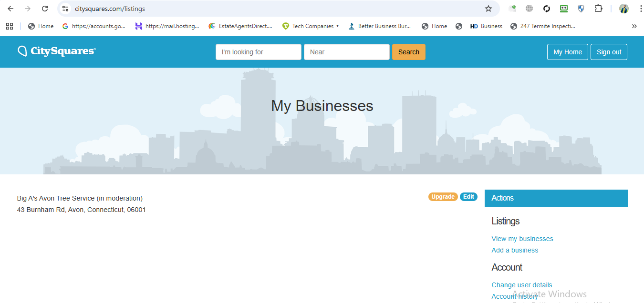Click the My Businesses page heading
This screenshot has height=303, width=644.
pos(322,106)
